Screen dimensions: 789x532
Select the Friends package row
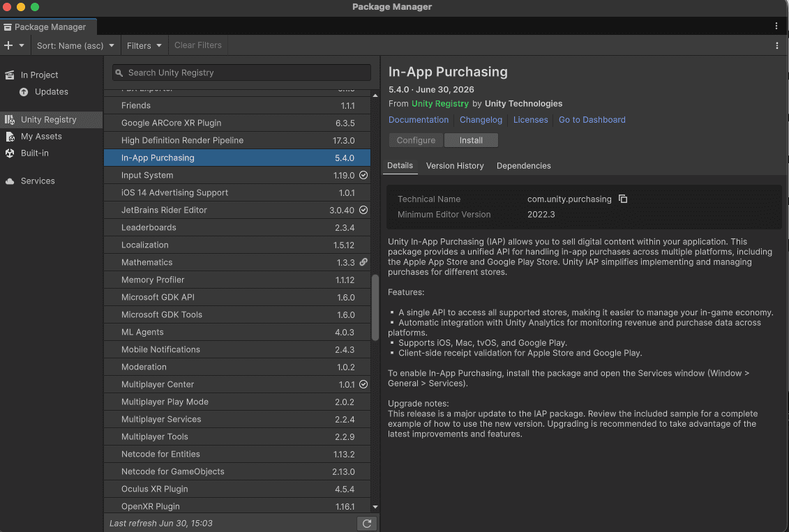point(237,105)
